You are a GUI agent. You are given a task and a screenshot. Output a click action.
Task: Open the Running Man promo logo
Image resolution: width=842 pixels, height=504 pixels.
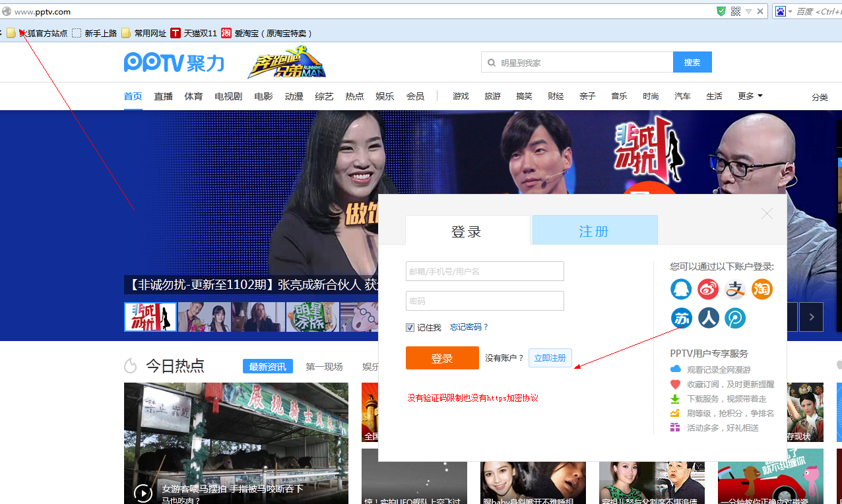tap(286, 62)
